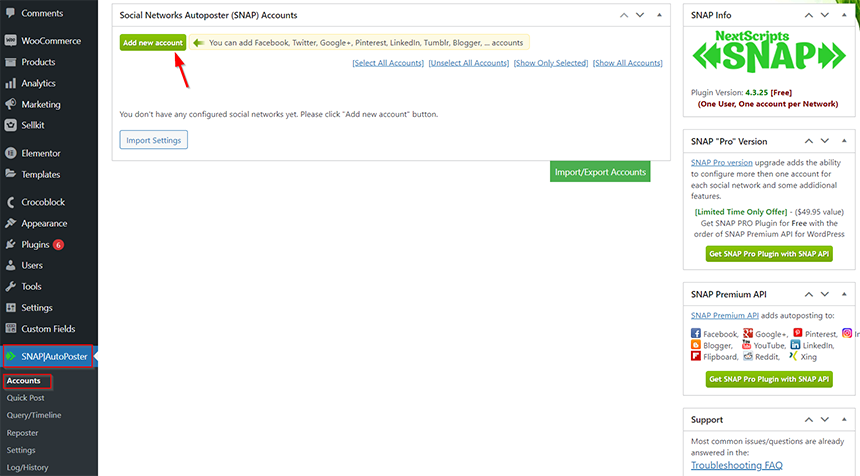The height and width of the screenshot is (476, 860).
Task: Click the Crocoblock icon
Action: click(x=10, y=202)
